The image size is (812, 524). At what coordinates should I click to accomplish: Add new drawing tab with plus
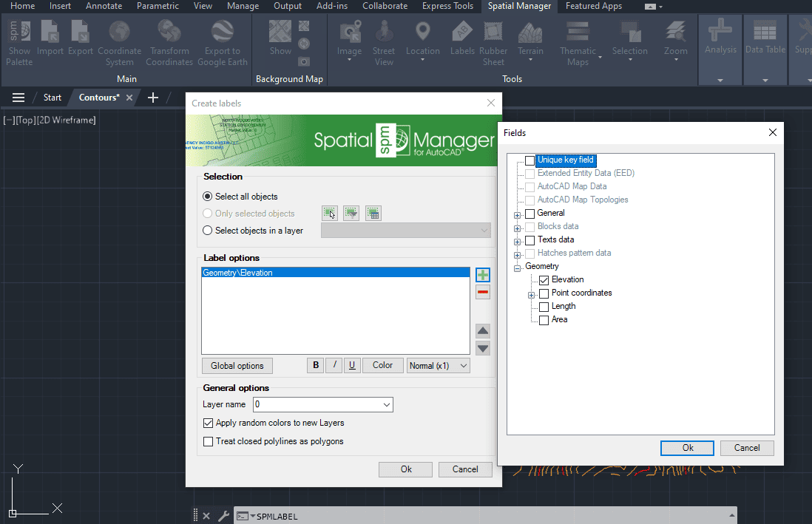[153, 98]
